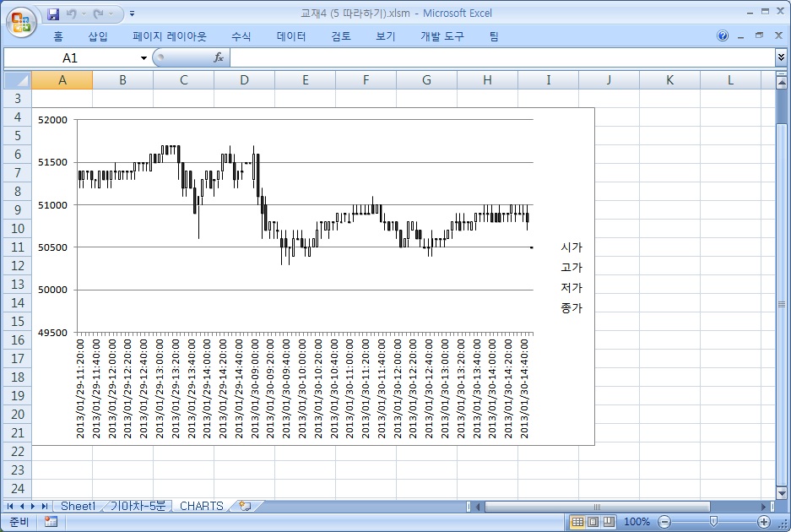This screenshot has height=532, width=791.
Task: Click the Redo icon
Action: pyautogui.click(x=97, y=13)
